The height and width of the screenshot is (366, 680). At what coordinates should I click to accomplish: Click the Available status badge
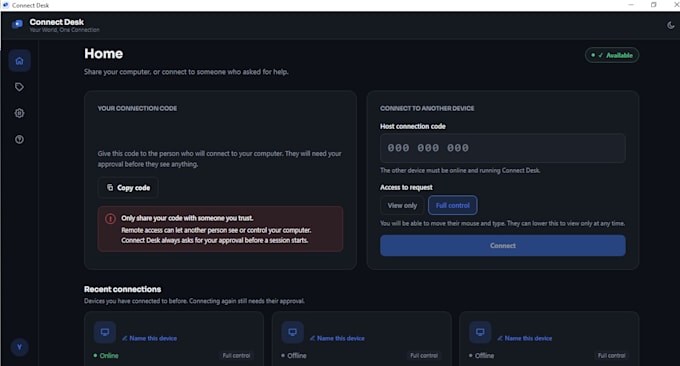pos(611,55)
